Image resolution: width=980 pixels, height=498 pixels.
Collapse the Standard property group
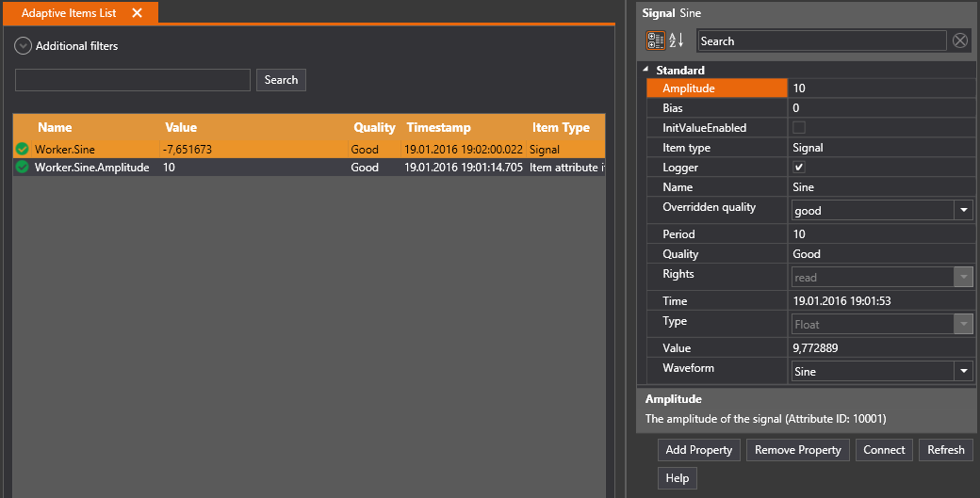point(645,71)
